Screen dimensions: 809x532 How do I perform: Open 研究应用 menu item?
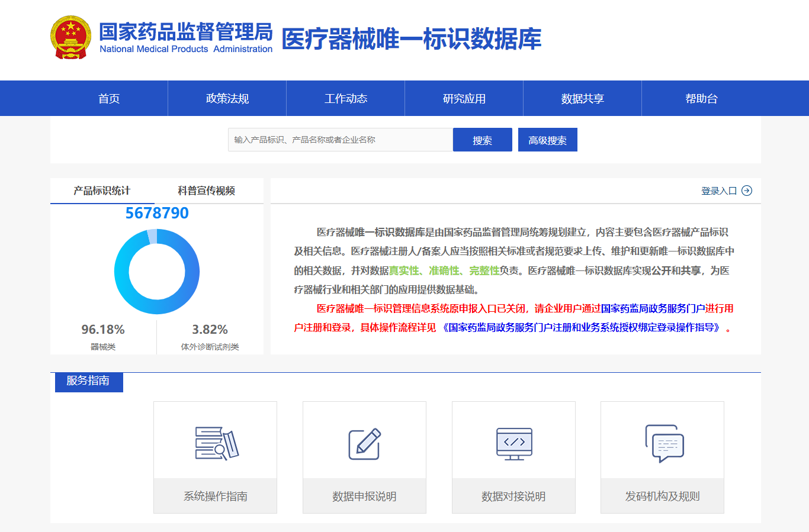tap(464, 98)
